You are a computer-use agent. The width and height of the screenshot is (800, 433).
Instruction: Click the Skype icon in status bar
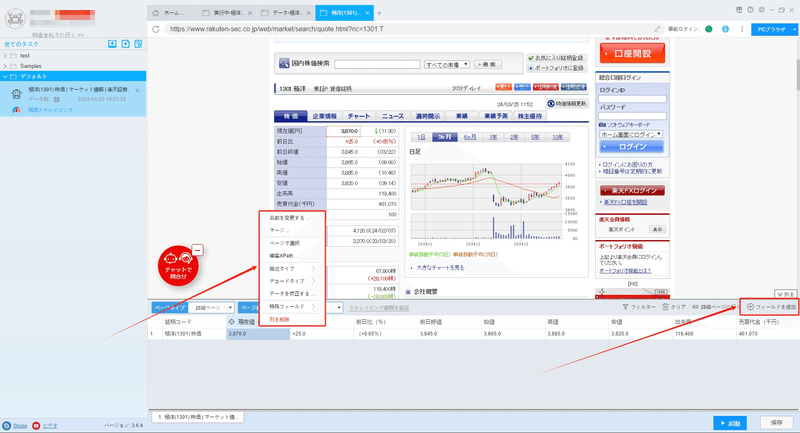pyautogui.click(x=7, y=425)
